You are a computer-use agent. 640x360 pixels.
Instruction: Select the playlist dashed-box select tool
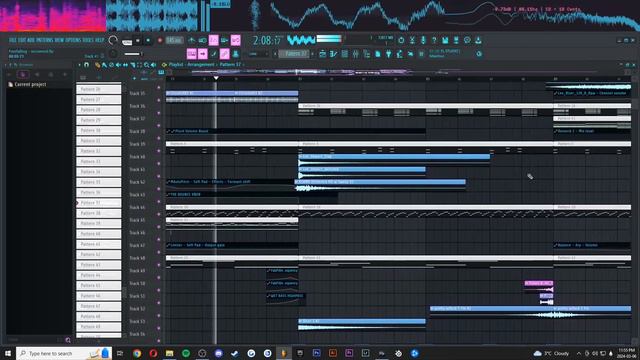coord(139,65)
